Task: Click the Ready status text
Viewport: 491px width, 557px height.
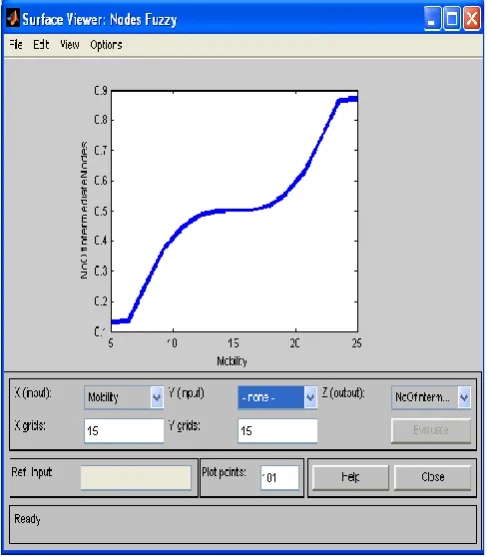Action: [x=27, y=519]
